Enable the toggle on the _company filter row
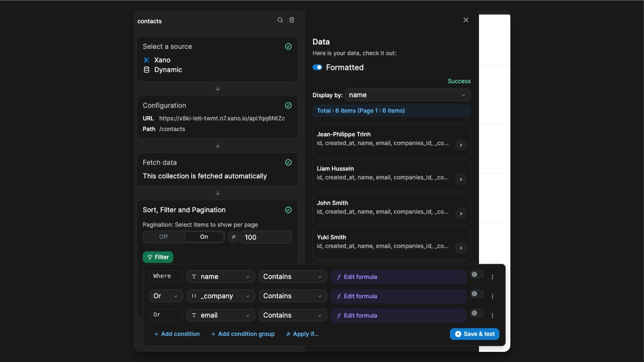 pyautogui.click(x=477, y=293)
